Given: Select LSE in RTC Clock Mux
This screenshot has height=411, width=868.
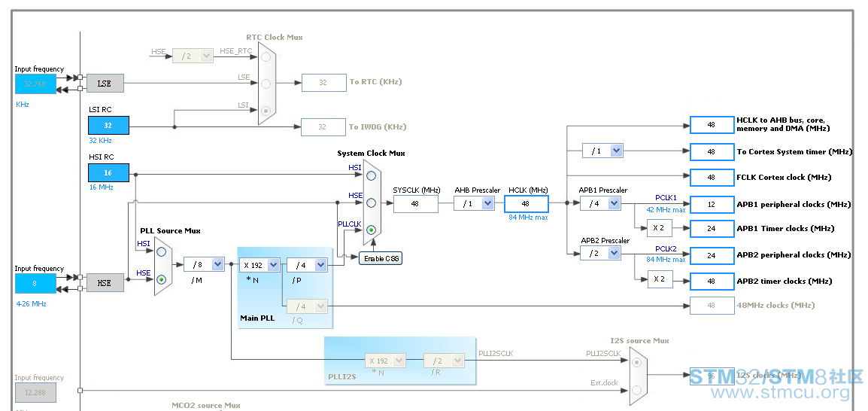Looking at the screenshot, I should tap(266, 84).
